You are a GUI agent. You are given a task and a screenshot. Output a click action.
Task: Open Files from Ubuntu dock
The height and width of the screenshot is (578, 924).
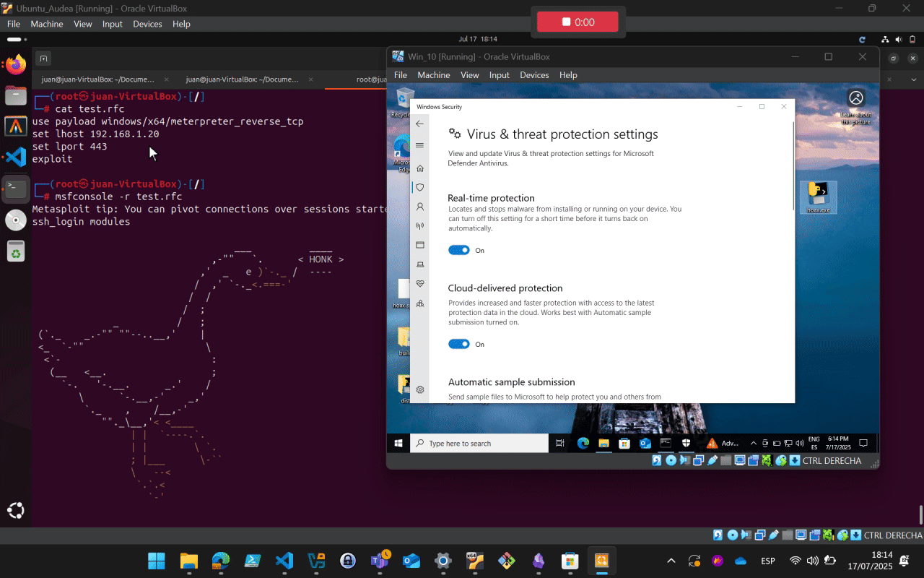click(x=16, y=95)
